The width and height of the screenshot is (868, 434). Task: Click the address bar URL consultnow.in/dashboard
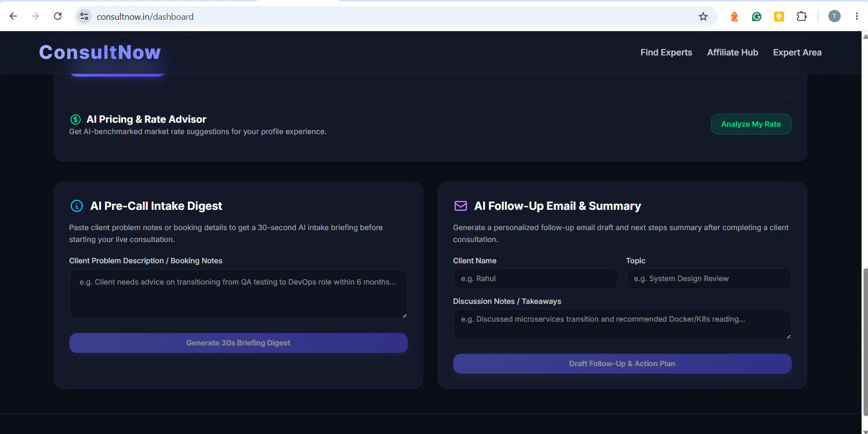[x=145, y=17]
